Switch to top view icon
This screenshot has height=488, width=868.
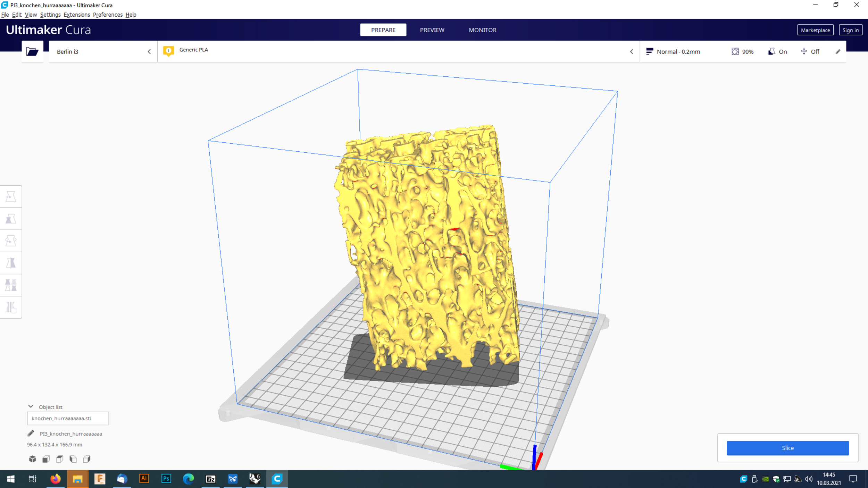(59, 459)
